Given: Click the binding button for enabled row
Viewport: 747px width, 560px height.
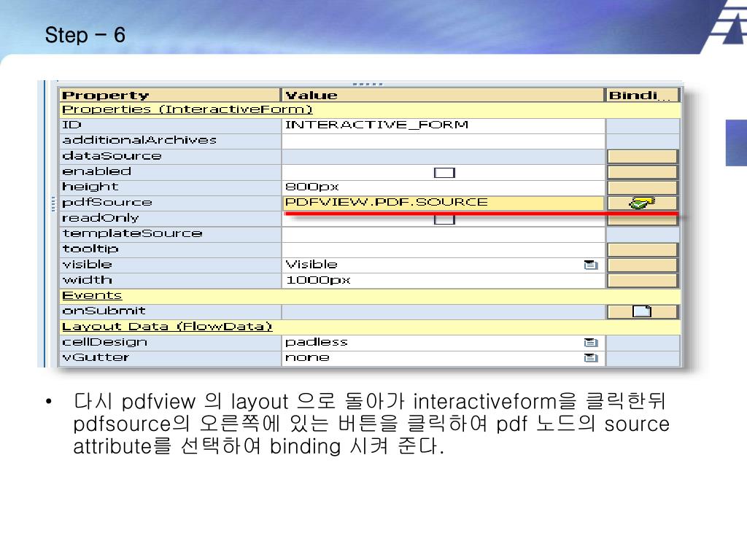Looking at the screenshot, I should coord(642,171).
